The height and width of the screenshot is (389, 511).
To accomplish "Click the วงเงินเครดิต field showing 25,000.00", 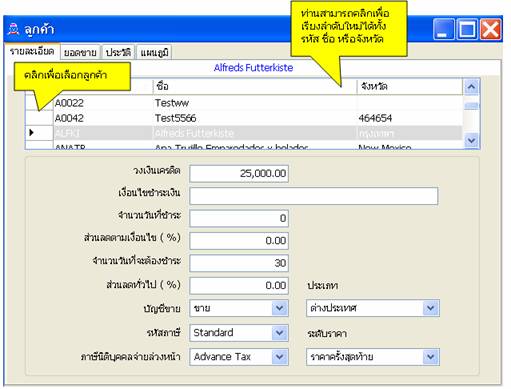I will click(x=239, y=173).
